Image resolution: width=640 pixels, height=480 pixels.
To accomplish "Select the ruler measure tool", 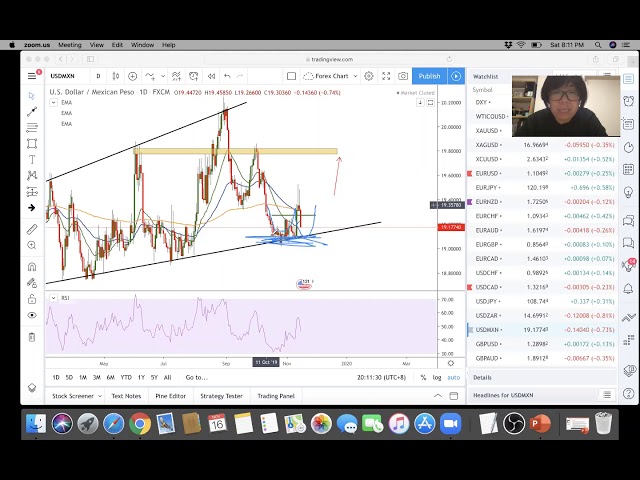I will [x=32, y=229].
